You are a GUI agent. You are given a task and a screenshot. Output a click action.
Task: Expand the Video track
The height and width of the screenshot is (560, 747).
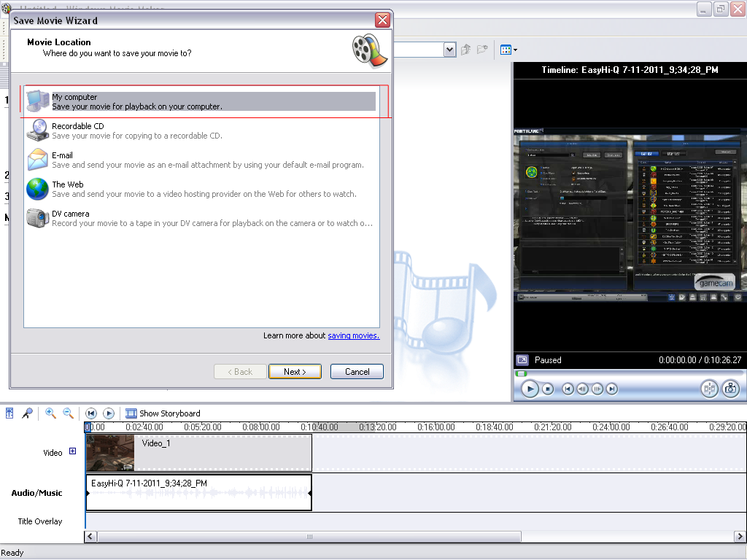pyautogui.click(x=72, y=451)
